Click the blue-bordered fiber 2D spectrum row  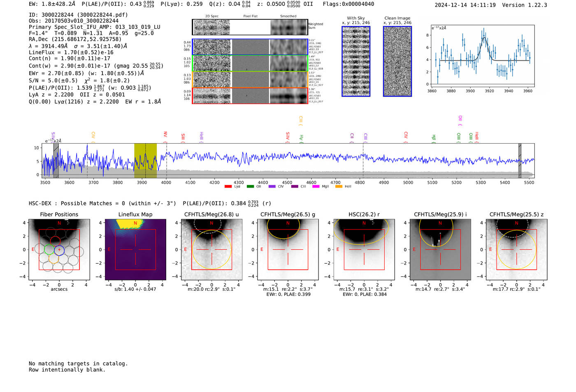[250, 47]
